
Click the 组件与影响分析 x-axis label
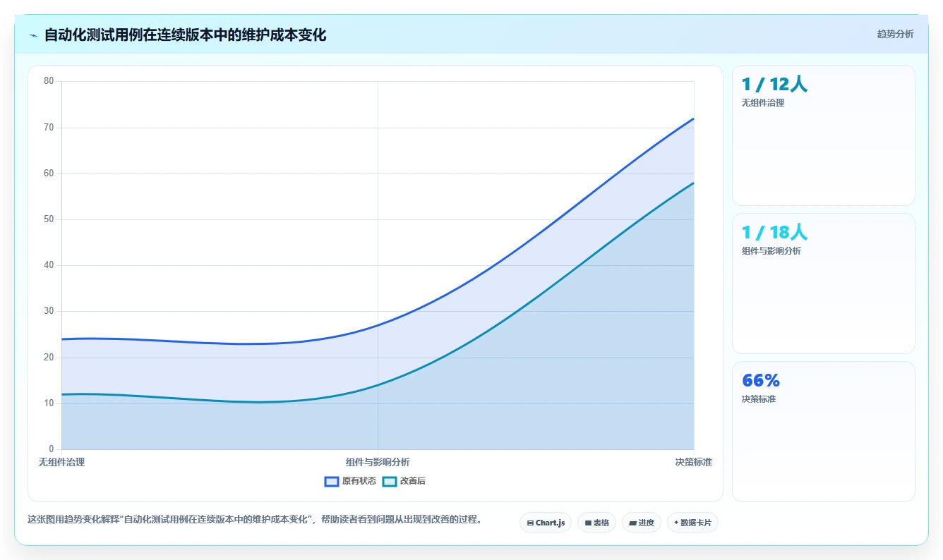tap(378, 462)
